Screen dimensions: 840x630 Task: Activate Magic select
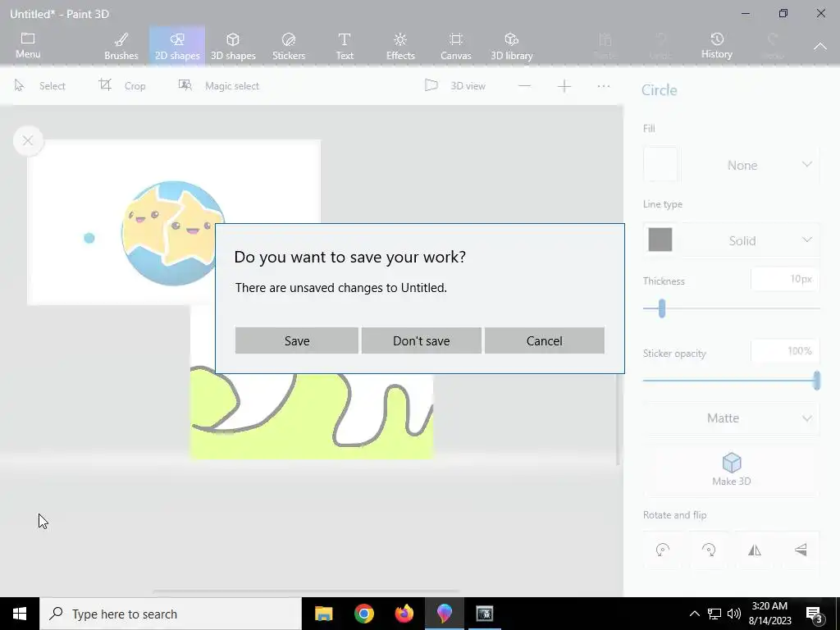coord(218,85)
